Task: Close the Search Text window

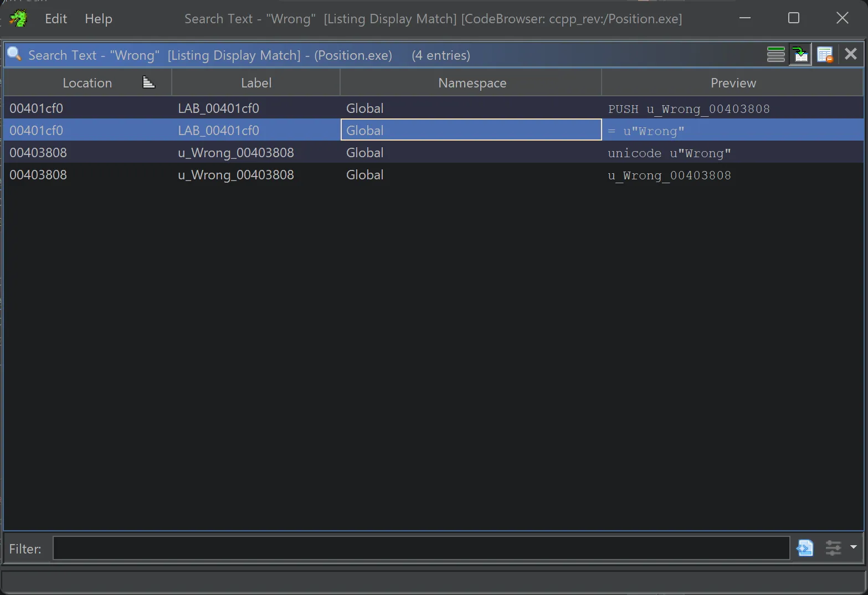Action: pyautogui.click(x=842, y=18)
